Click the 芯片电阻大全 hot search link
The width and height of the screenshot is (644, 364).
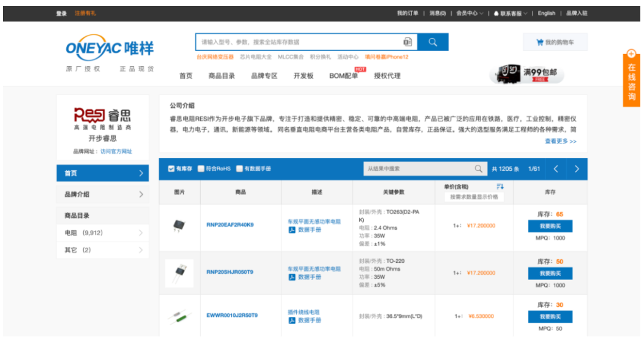point(255,57)
